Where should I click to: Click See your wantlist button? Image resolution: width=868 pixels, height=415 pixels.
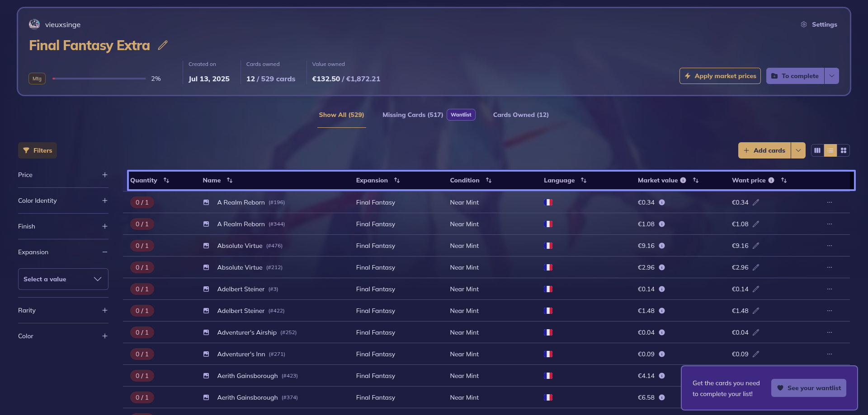pyautogui.click(x=809, y=388)
